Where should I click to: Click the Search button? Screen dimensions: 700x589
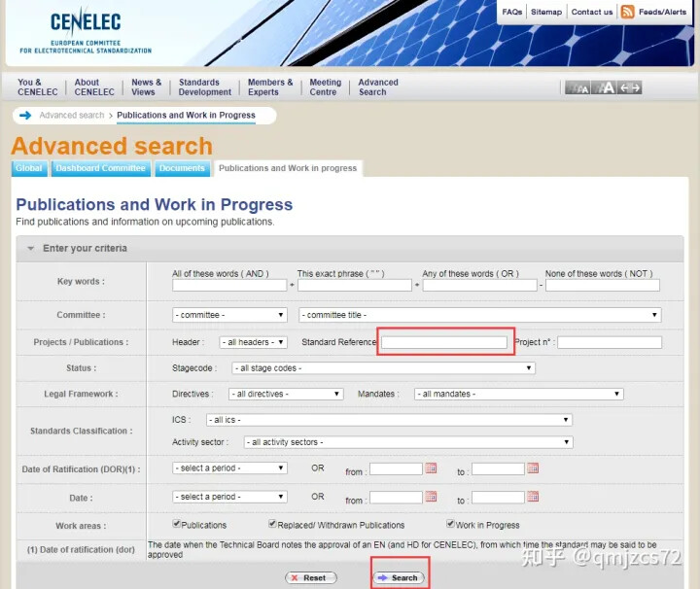tap(400, 578)
